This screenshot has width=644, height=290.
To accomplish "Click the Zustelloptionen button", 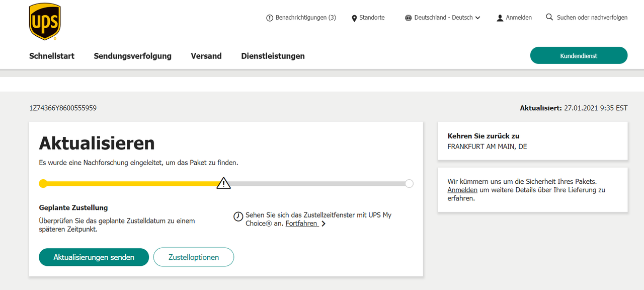I will [x=194, y=257].
